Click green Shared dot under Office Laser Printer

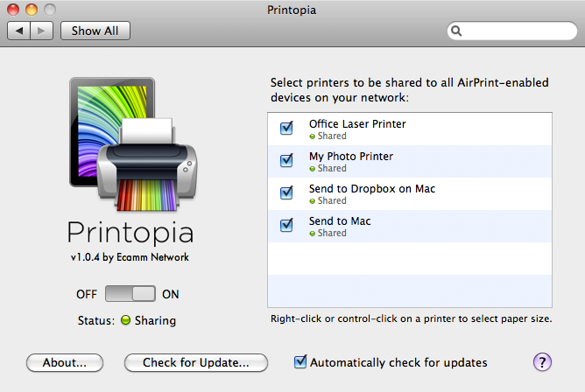pos(313,136)
